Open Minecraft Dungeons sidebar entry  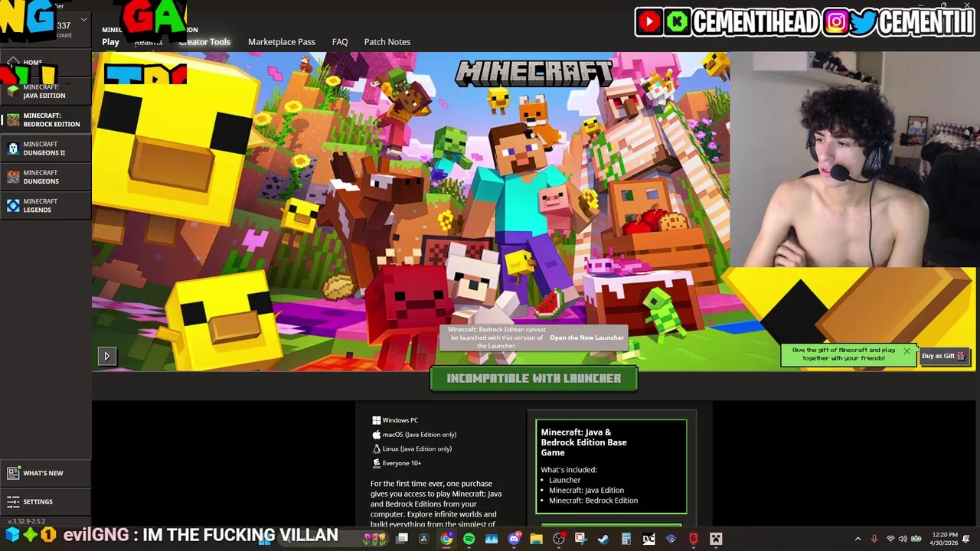point(46,177)
